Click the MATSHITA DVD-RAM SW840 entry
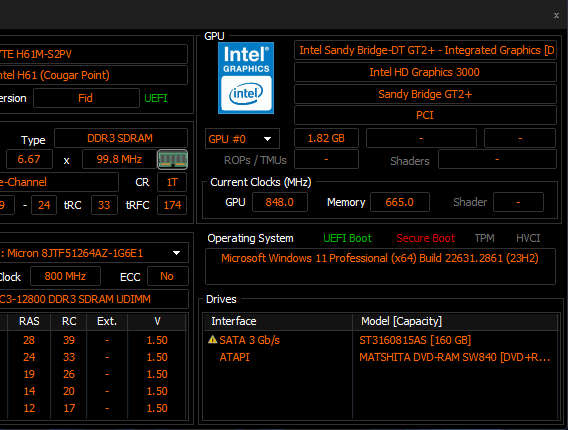Screen dimensions: 568x430 455,357
